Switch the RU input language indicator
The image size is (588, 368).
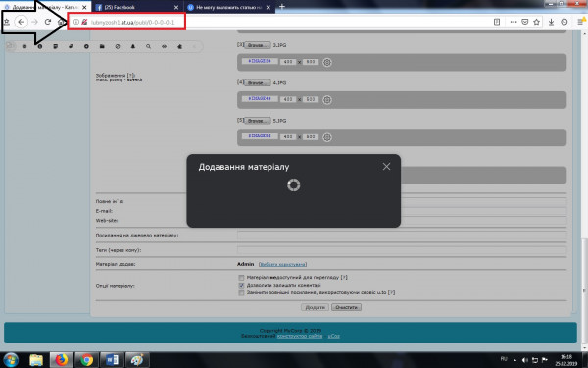[504, 359]
